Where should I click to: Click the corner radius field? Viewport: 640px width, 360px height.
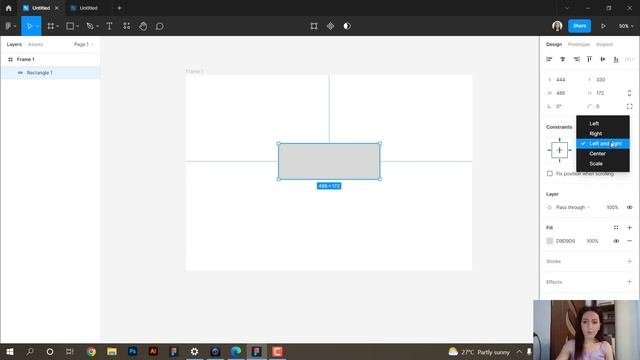point(604,106)
